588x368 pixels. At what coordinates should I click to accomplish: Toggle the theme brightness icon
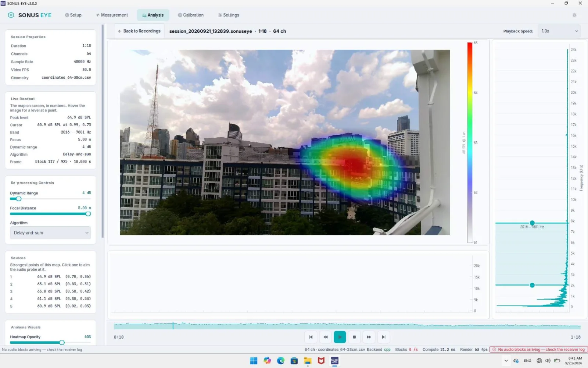[x=574, y=15]
